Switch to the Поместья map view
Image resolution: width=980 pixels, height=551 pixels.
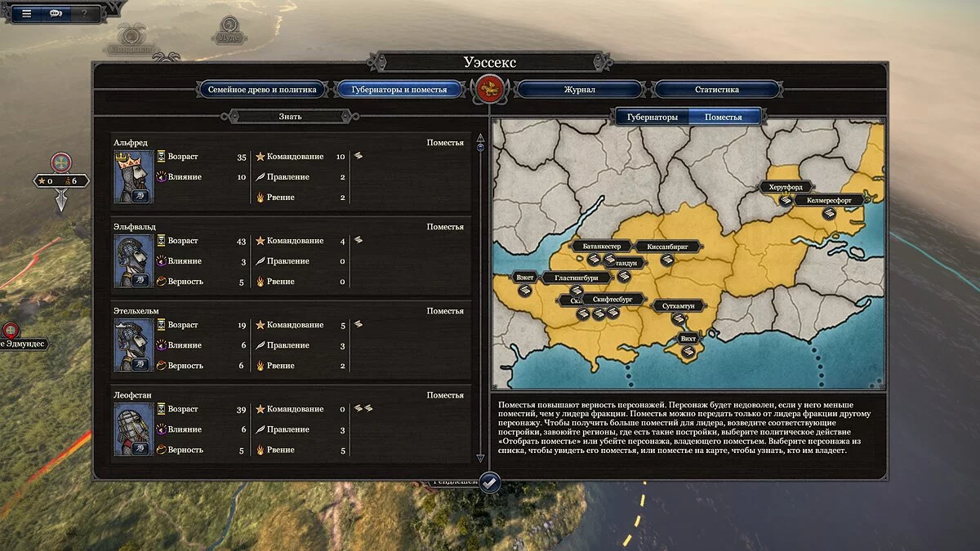724,117
